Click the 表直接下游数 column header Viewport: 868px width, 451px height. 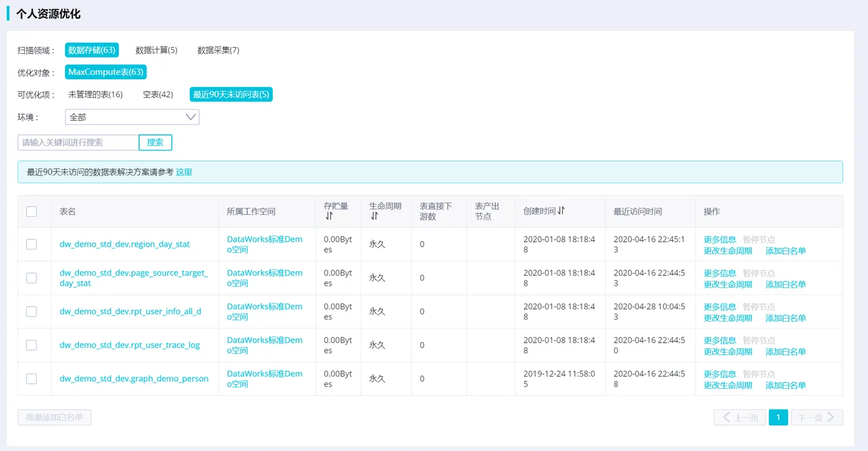click(x=436, y=211)
